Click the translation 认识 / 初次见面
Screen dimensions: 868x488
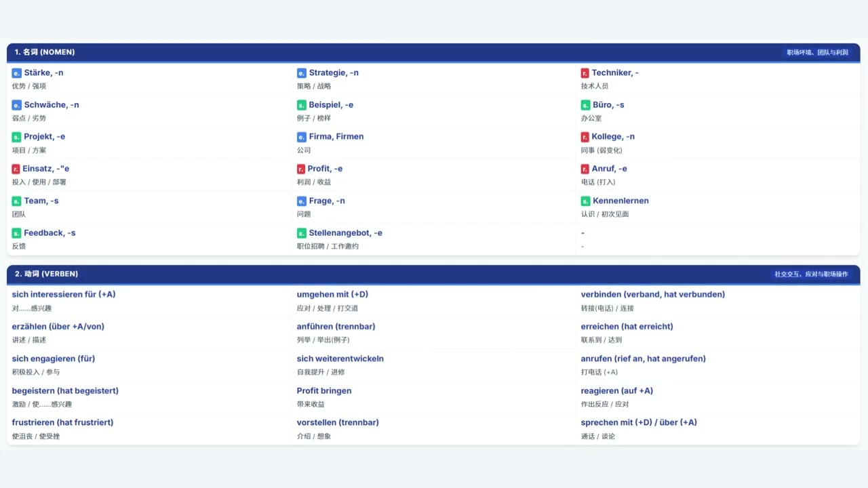coord(605,215)
